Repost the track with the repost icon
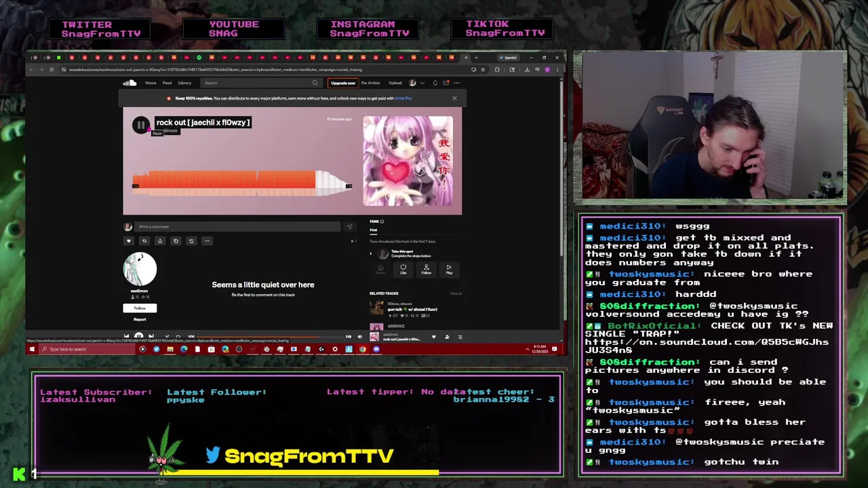This screenshot has height=488, width=868. 144,241
